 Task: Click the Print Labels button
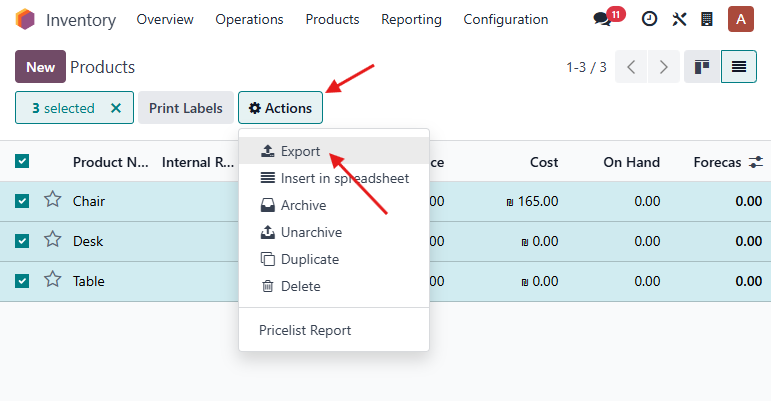[186, 108]
